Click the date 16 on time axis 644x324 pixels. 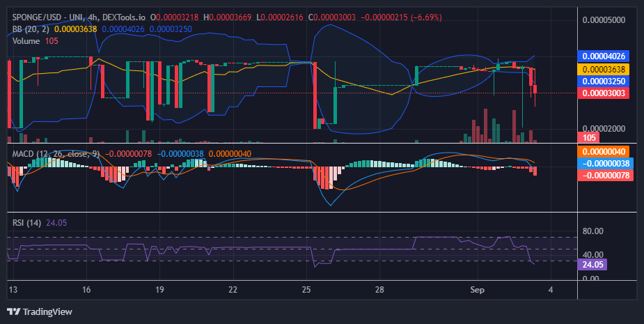coord(86,289)
